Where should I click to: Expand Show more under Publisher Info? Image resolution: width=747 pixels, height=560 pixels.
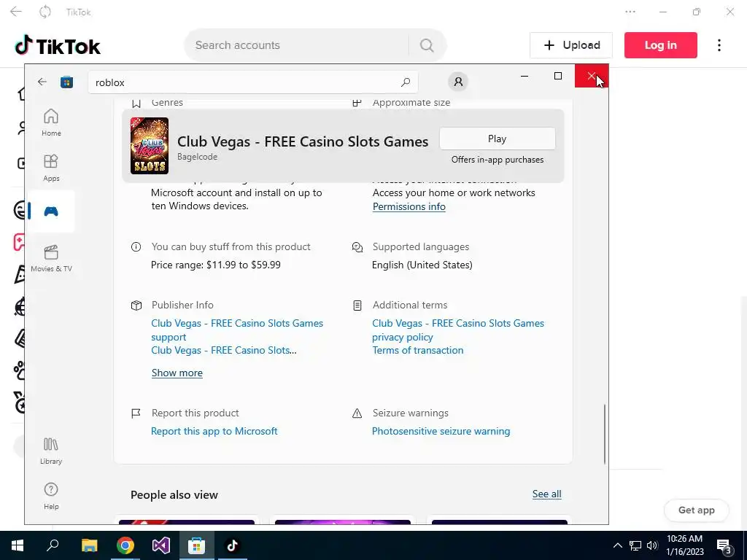coord(177,373)
